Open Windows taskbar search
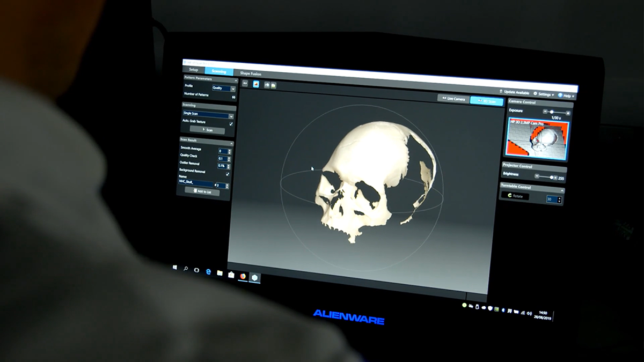 tap(186, 268)
